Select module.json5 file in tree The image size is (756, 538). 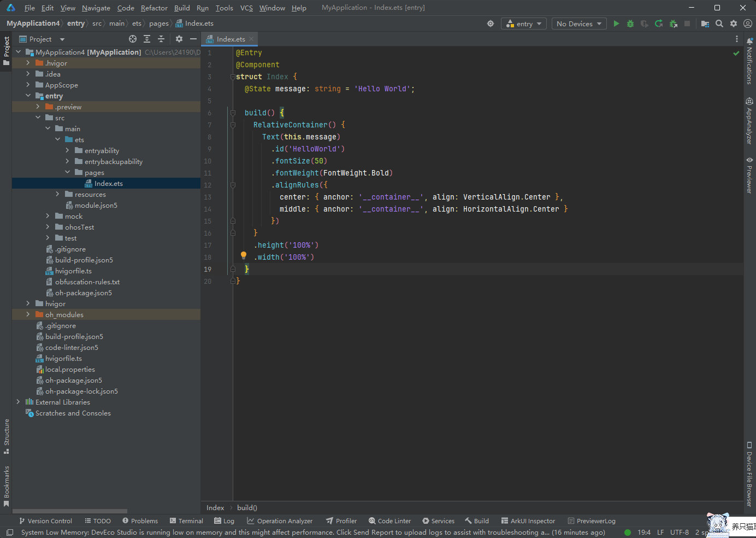coord(96,205)
